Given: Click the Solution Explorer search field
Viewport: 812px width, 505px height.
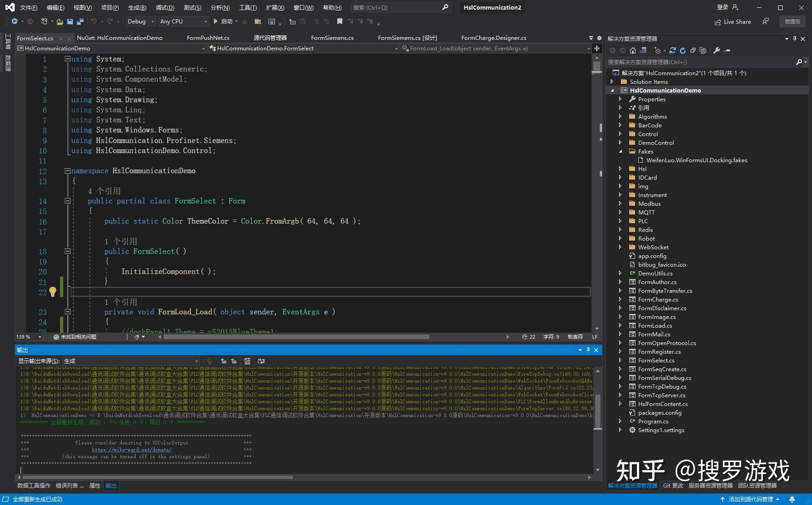Looking at the screenshot, I should [x=701, y=62].
